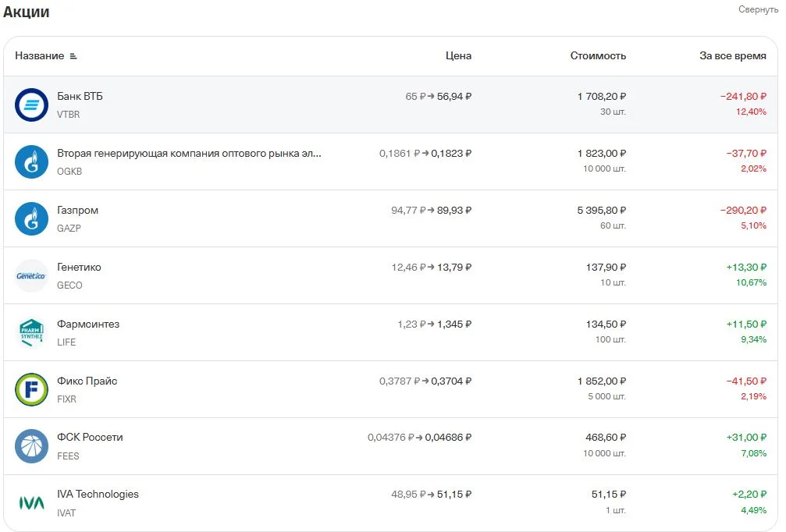The image size is (786, 532).
Task: Click the Стоимость column header
Action: point(598,55)
